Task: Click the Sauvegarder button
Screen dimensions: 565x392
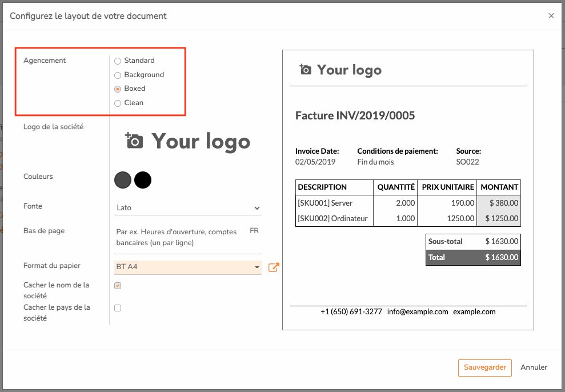Action: click(484, 367)
